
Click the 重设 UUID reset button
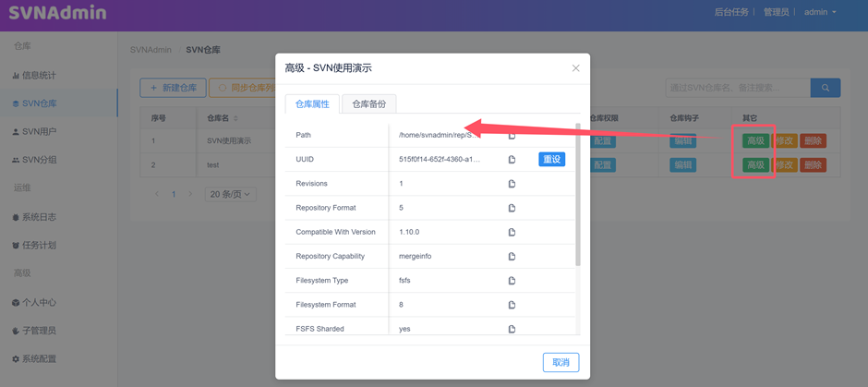click(552, 160)
